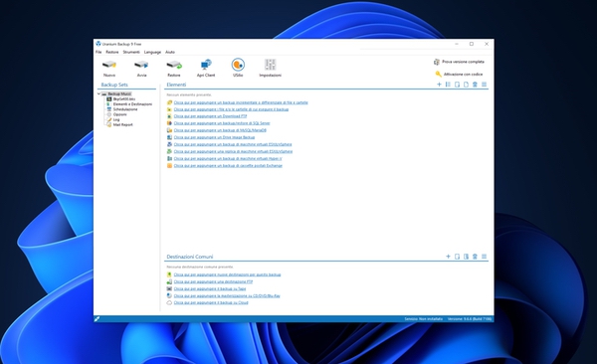Click the orange USilio toolbar icon
This screenshot has height=364, width=597.
238,65
